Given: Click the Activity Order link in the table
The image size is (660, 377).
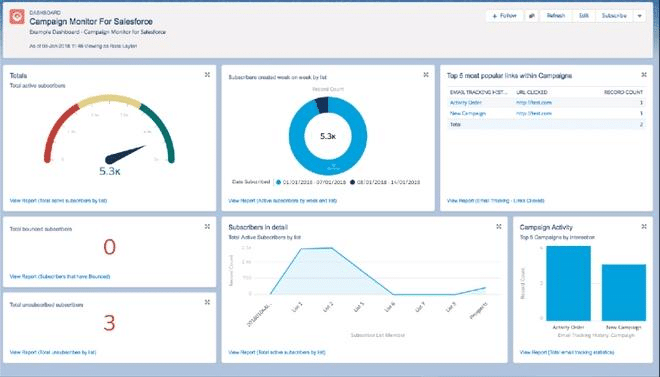Looking at the screenshot, I should point(466,102).
